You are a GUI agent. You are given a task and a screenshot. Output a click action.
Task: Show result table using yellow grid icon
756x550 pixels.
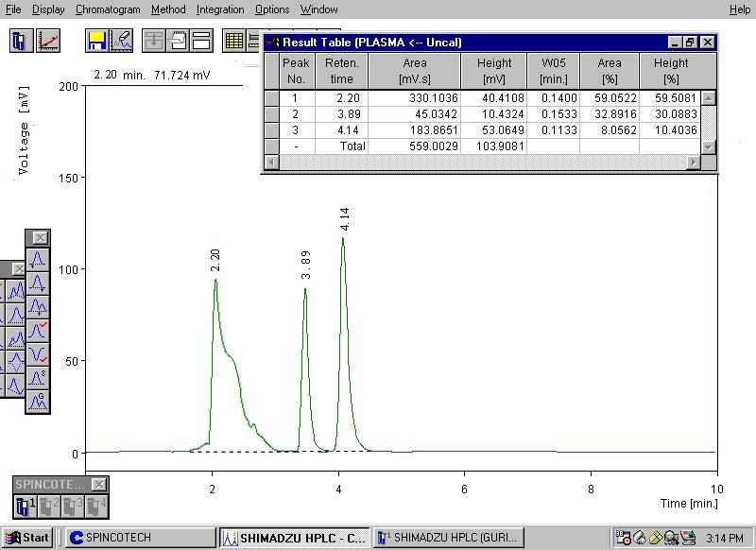233,41
